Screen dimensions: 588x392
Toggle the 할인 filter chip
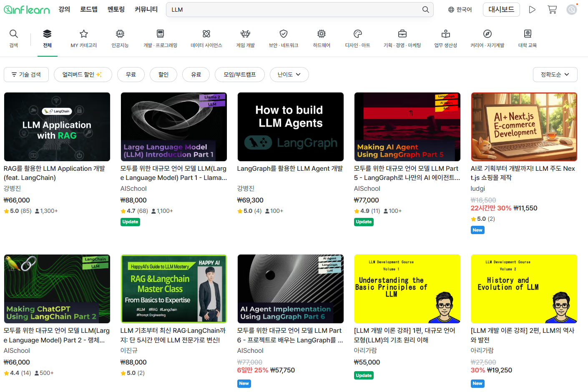[163, 75]
